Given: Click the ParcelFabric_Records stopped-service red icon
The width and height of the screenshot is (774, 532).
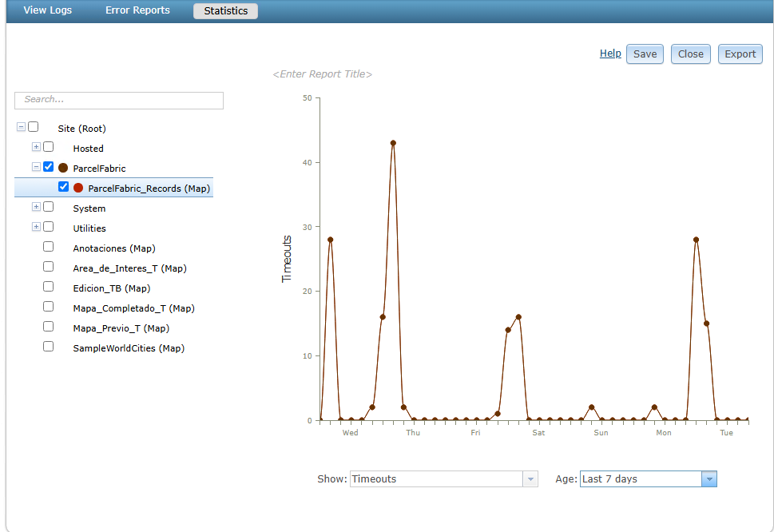Looking at the screenshot, I should [x=79, y=186].
